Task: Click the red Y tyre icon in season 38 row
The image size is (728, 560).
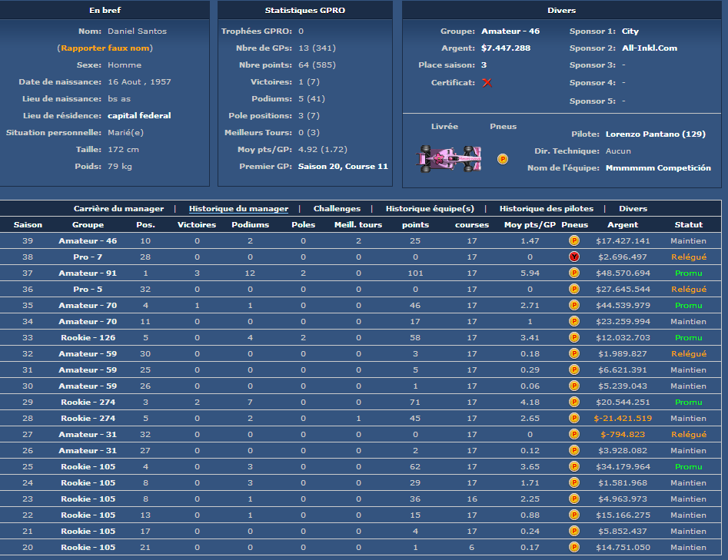Action: point(574,257)
